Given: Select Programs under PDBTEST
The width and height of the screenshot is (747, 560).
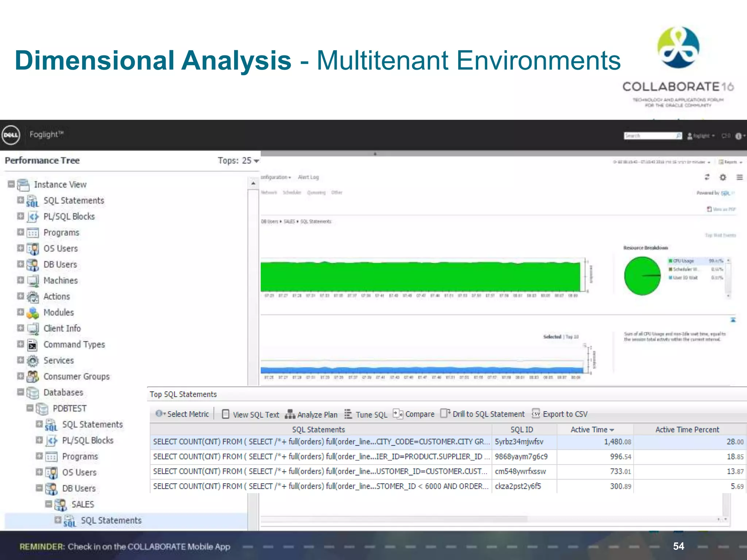Looking at the screenshot, I should [x=80, y=457].
